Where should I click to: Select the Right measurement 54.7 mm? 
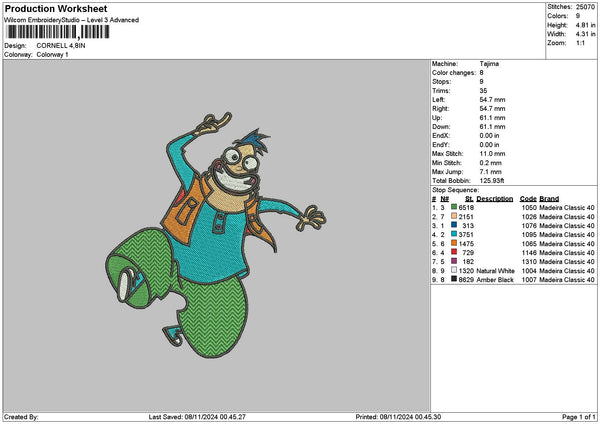492,109
